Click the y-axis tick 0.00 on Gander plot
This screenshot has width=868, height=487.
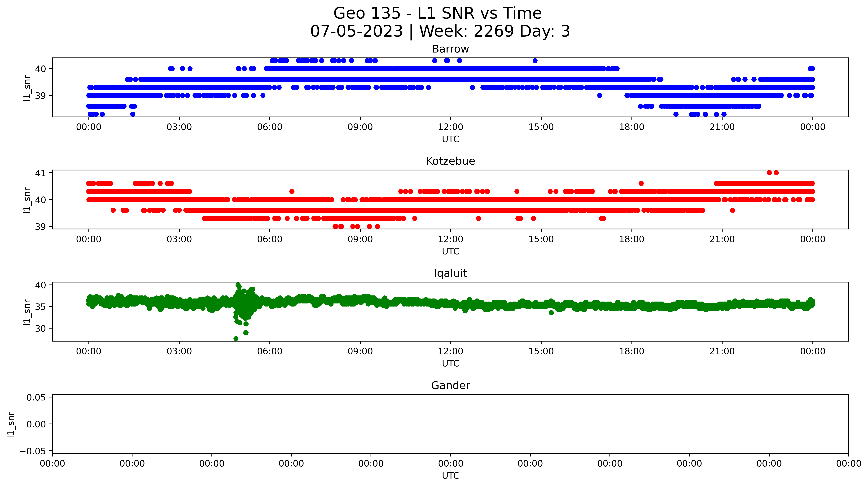[x=36, y=424]
